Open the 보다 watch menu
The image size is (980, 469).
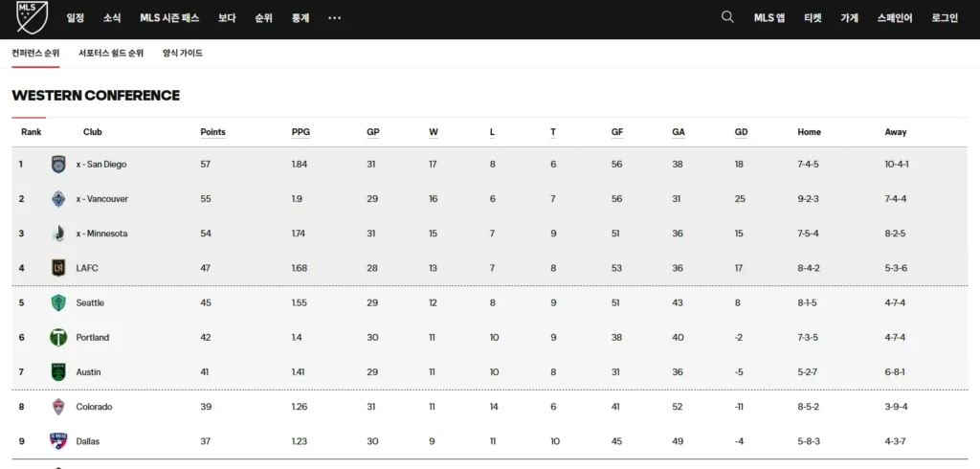tap(227, 18)
